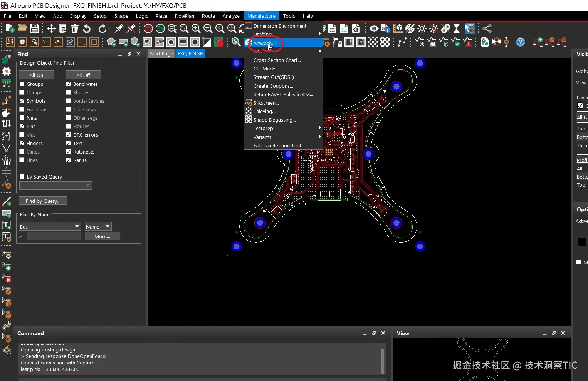This screenshot has width=588, height=381.
Task: Click the Undo arrow icon
Action: [x=87, y=28]
